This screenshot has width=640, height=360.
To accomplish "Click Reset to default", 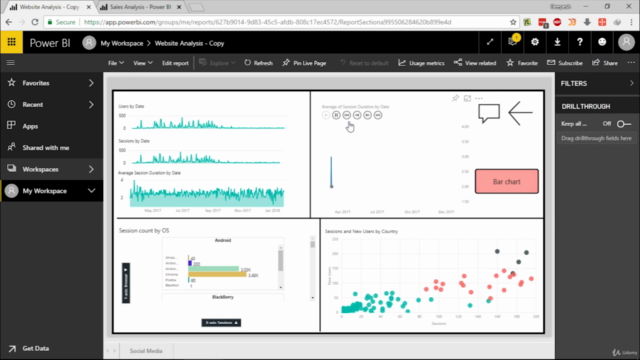I will click(364, 63).
